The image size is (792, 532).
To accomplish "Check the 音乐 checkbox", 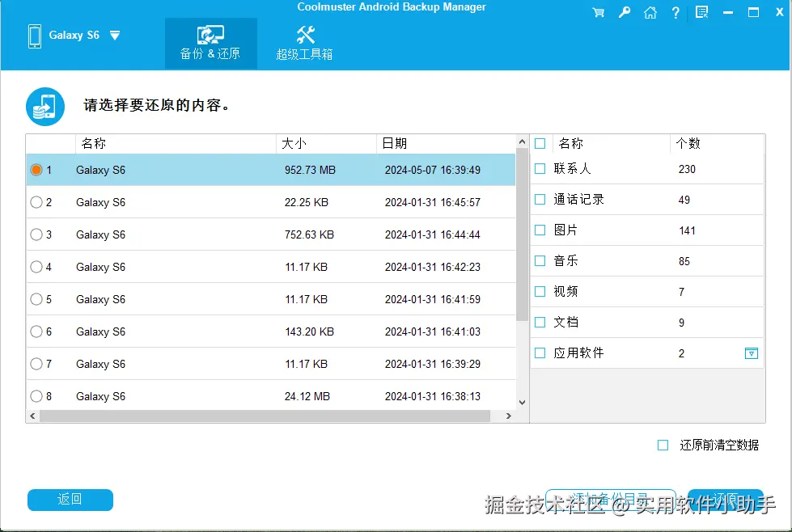I will (540, 261).
